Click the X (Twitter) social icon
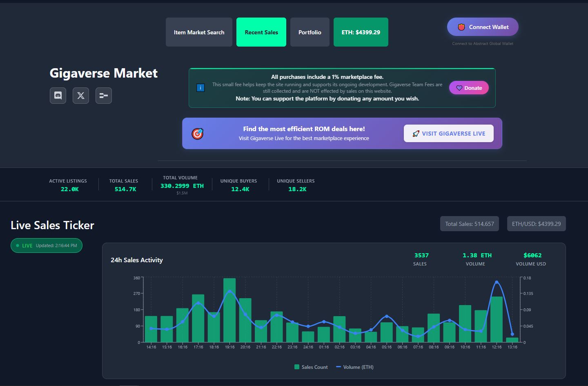 coord(81,96)
